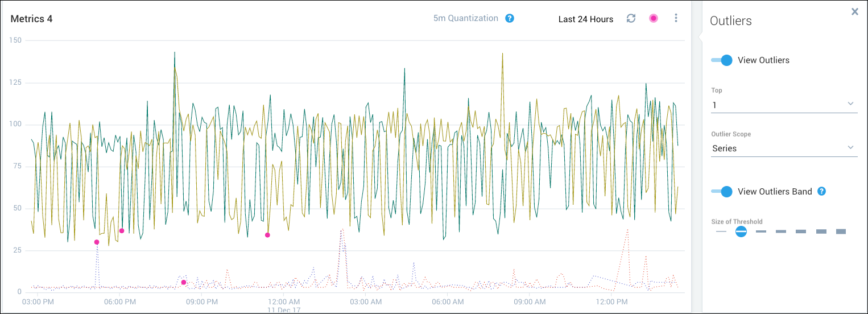Click the outlier marker near 06:00 PM

pos(122,230)
